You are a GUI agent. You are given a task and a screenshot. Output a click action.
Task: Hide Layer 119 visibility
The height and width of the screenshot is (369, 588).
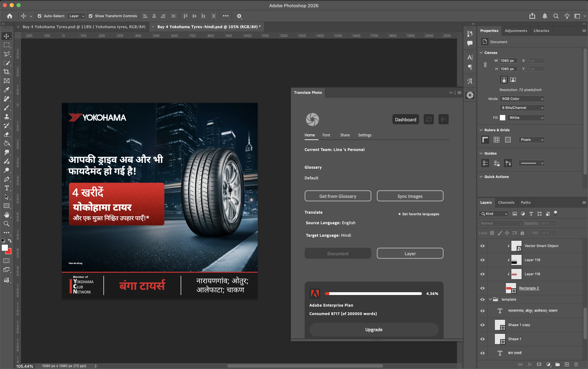[x=482, y=260]
